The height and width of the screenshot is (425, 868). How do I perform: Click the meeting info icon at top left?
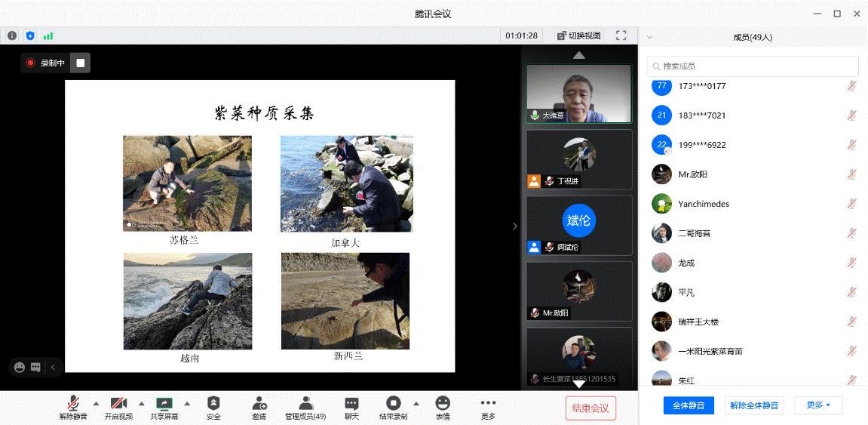click(x=12, y=35)
